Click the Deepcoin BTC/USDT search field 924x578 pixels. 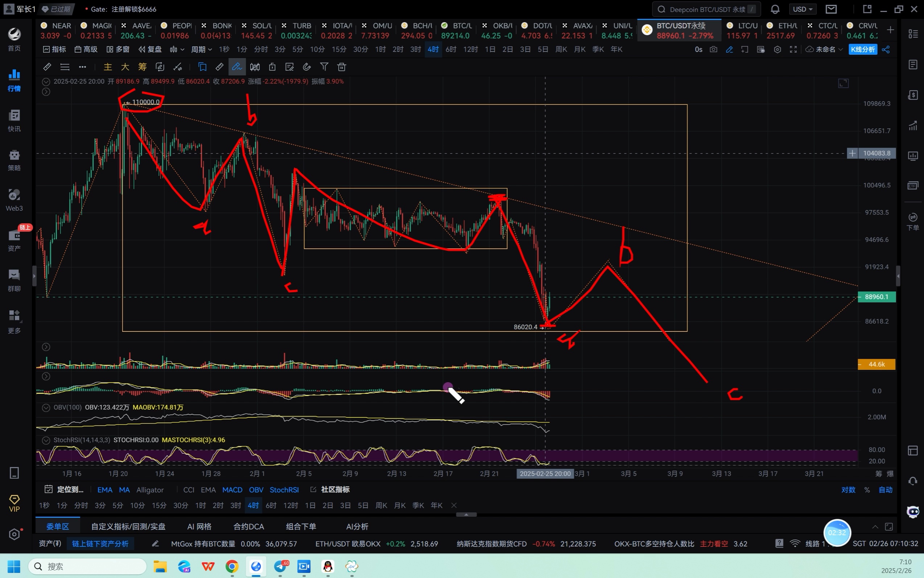(x=706, y=9)
